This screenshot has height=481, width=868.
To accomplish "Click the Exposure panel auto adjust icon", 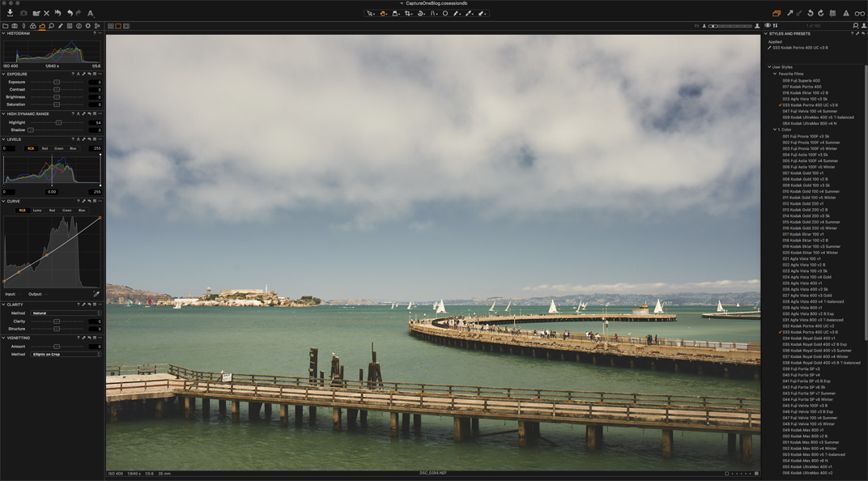I will pos(78,74).
